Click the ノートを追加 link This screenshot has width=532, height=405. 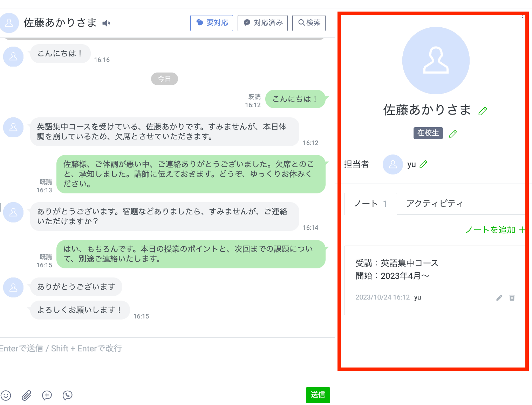click(x=495, y=230)
